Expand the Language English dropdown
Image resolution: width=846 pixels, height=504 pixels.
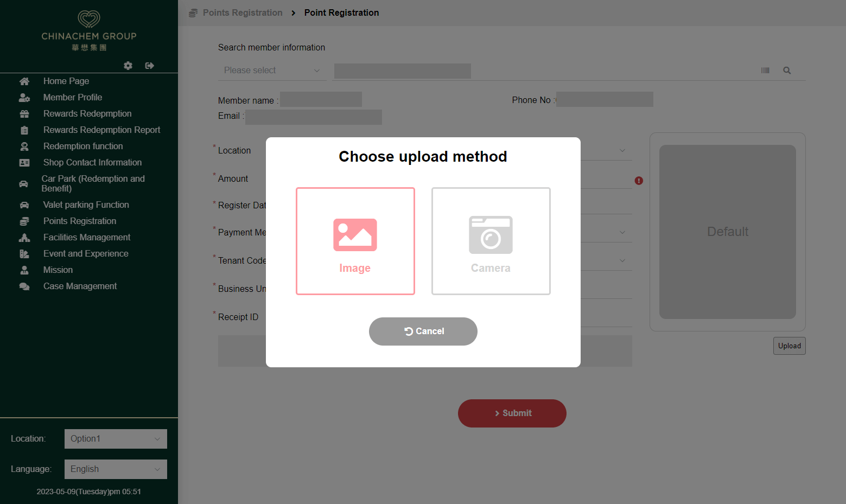click(116, 469)
